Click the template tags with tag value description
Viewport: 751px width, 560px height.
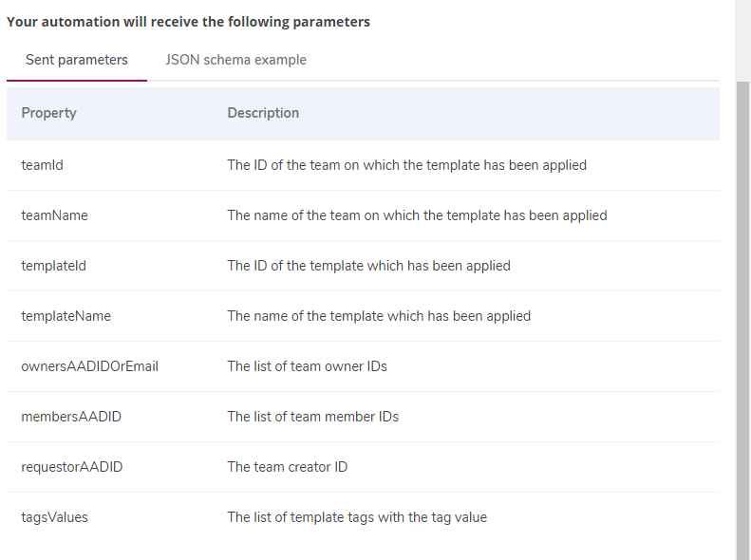point(357,517)
